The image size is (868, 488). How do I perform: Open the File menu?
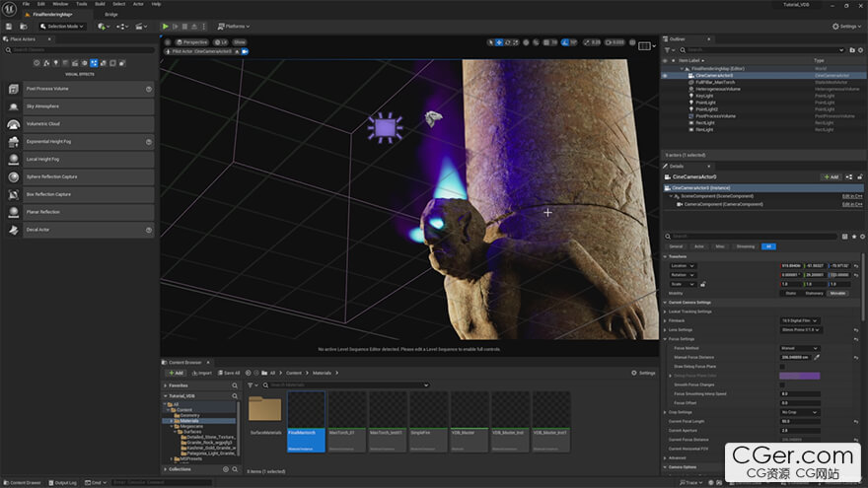tap(26, 4)
